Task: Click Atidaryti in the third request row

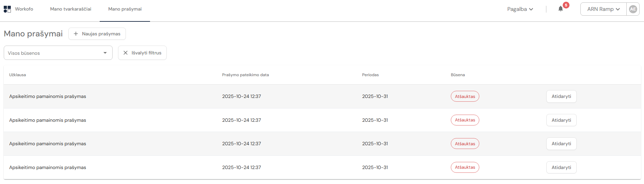Action: [x=561, y=144]
